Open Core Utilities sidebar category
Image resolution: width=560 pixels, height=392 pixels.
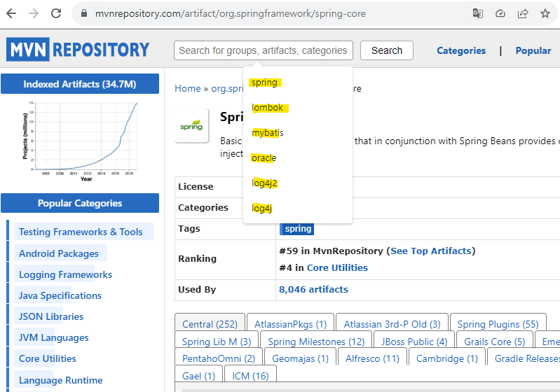(48, 358)
